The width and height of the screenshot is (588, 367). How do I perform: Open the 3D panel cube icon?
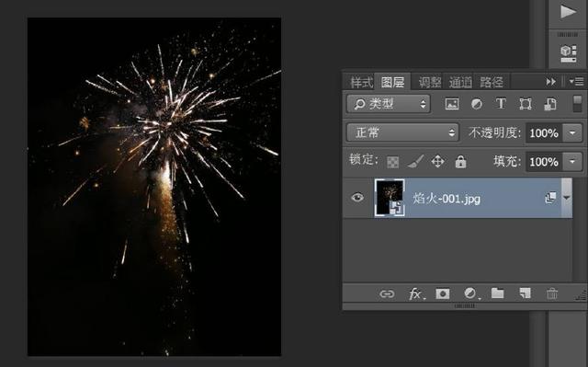pyautogui.click(x=568, y=53)
